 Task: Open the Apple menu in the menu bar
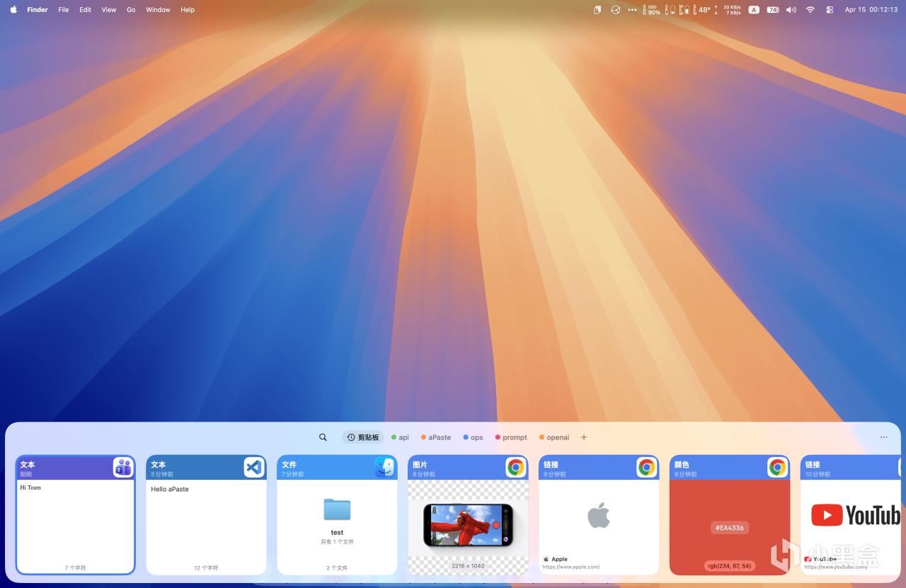tap(13, 10)
